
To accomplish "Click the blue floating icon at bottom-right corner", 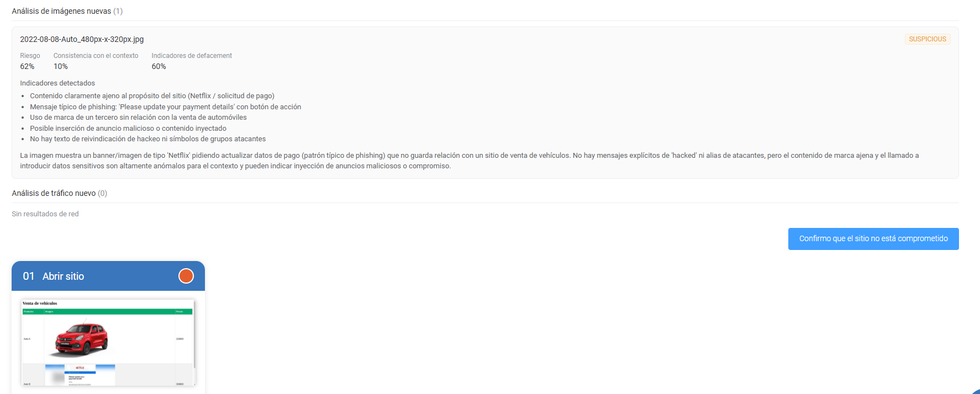I will tap(976, 391).
